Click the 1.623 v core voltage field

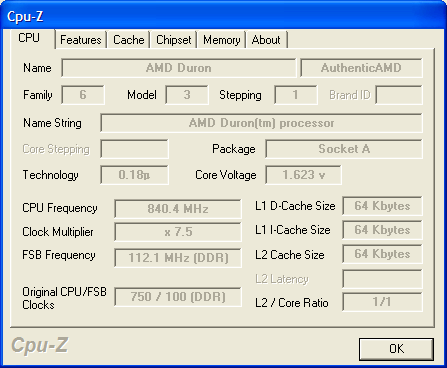click(303, 175)
